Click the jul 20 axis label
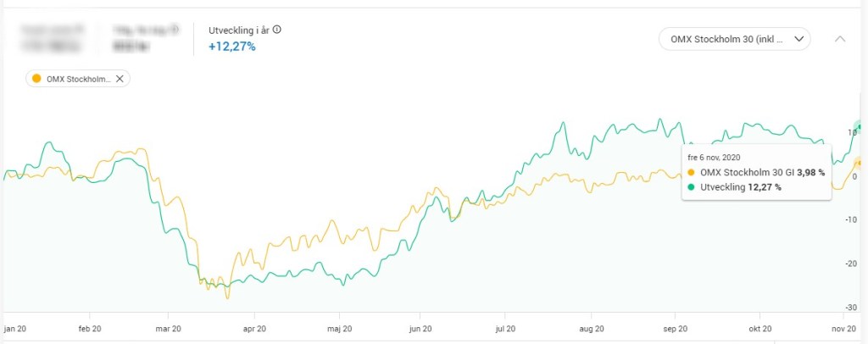The image size is (868, 344). (505, 329)
